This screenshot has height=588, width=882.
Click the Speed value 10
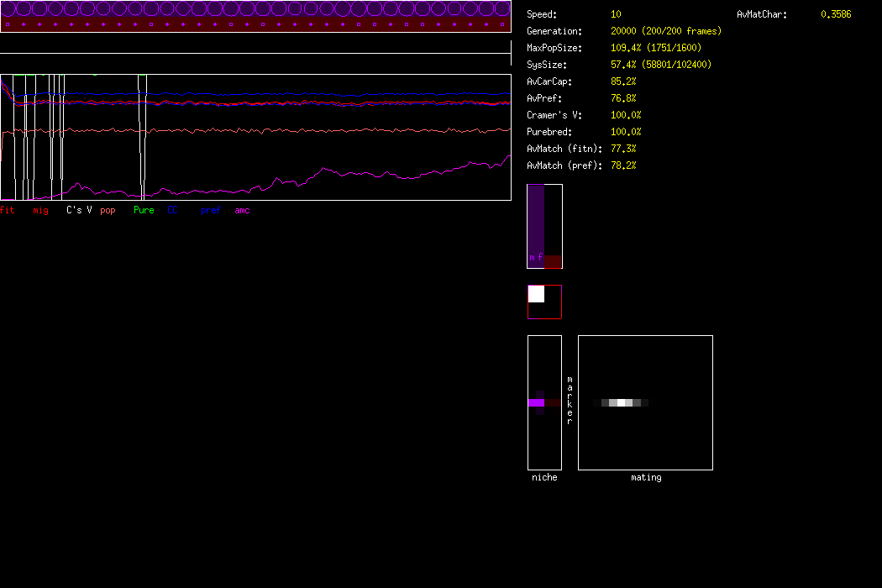pos(616,14)
